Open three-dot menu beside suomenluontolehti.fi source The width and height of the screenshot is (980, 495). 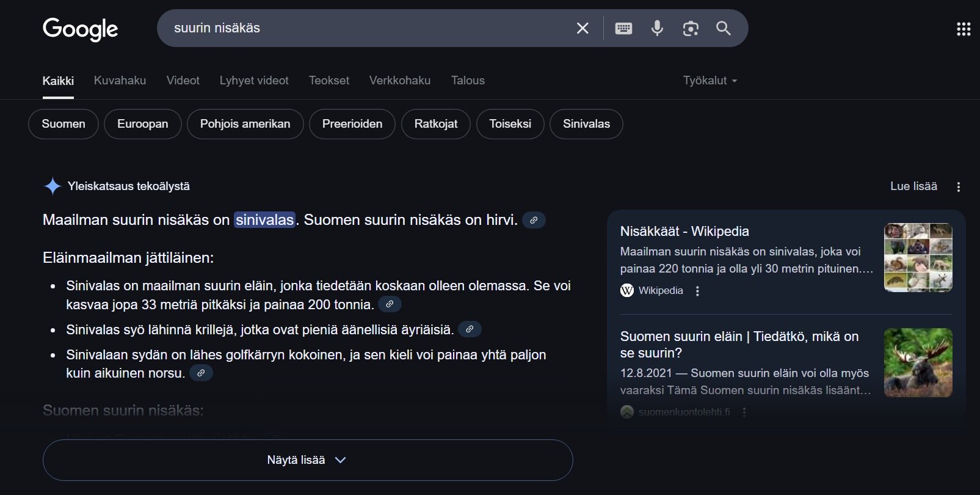click(x=744, y=413)
